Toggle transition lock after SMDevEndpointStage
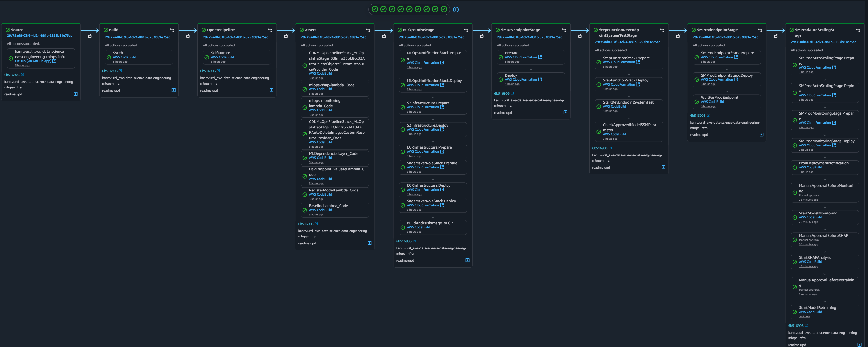 pyautogui.click(x=580, y=36)
